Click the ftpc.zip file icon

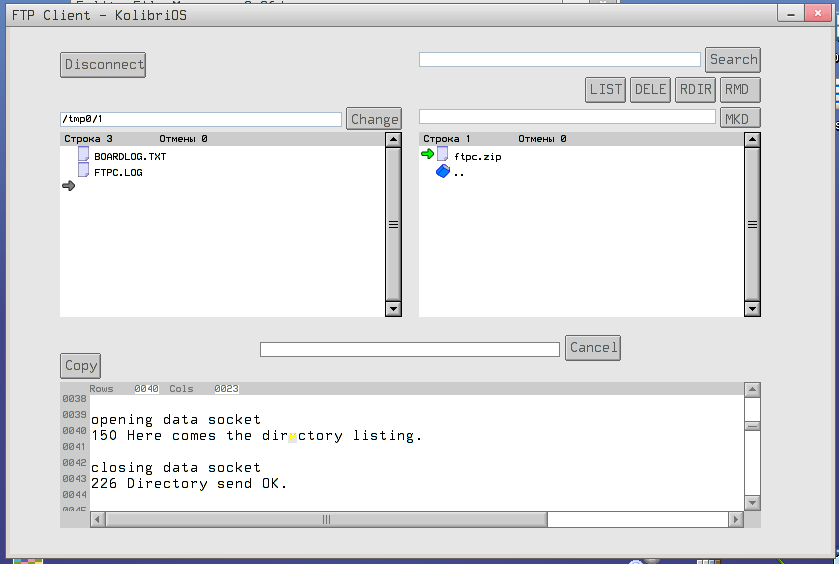point(442,155)
